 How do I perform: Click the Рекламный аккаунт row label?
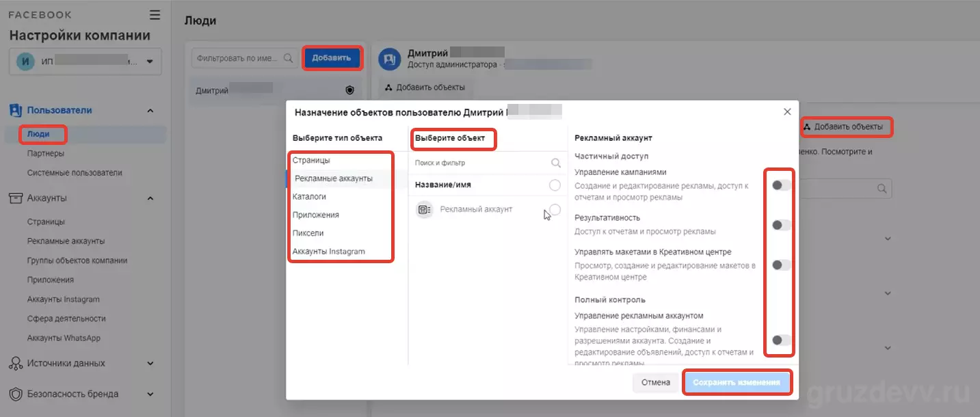(x=476, y=209)
